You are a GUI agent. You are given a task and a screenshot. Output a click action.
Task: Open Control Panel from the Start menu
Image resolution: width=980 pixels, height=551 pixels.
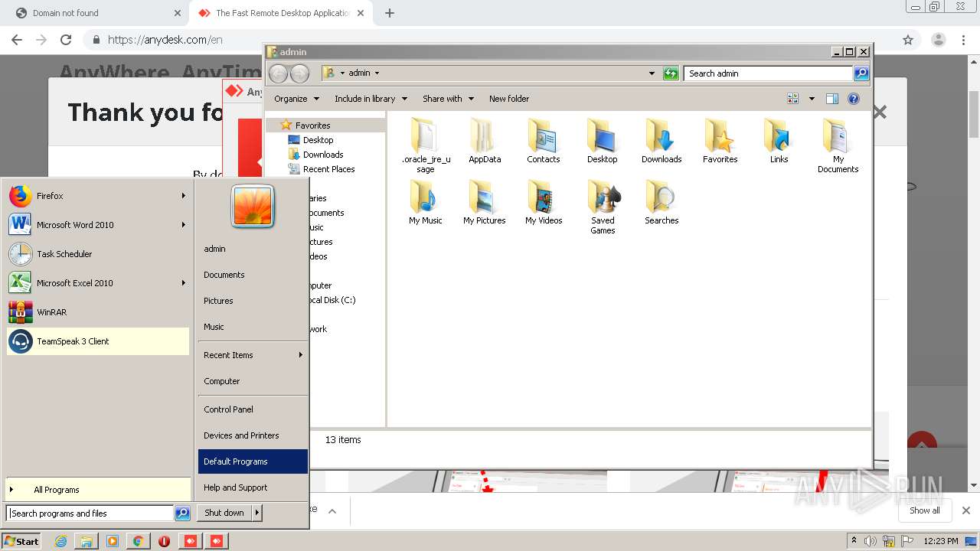tap(253, 409)
